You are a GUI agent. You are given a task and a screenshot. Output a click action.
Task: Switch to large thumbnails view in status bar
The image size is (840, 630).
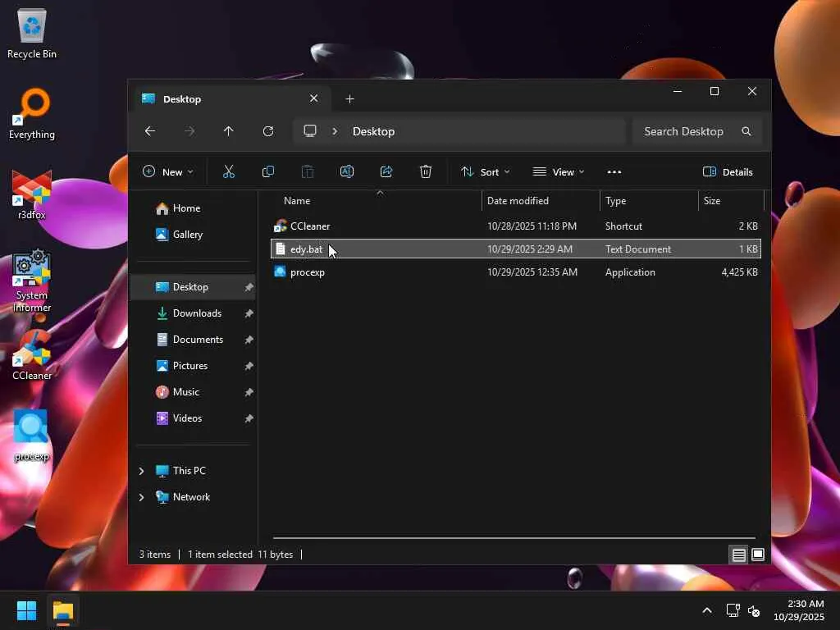[x=758, y=555]
